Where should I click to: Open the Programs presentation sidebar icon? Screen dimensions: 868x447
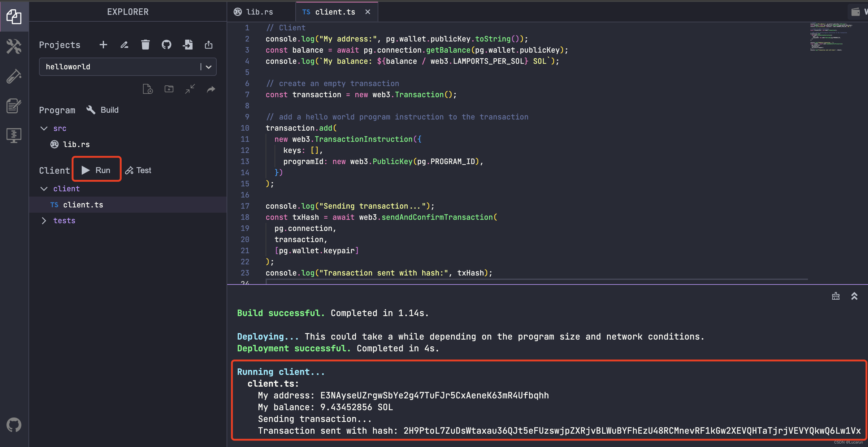click(14, 135)
